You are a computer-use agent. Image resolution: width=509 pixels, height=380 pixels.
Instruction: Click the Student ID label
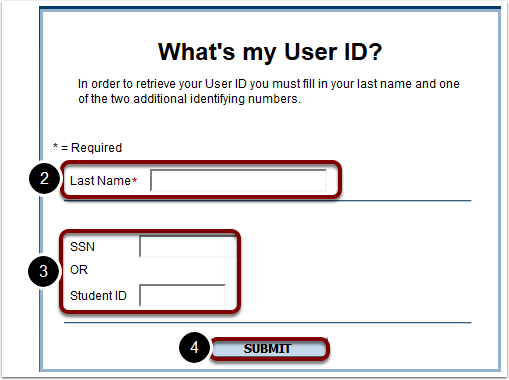pos(98,296)
